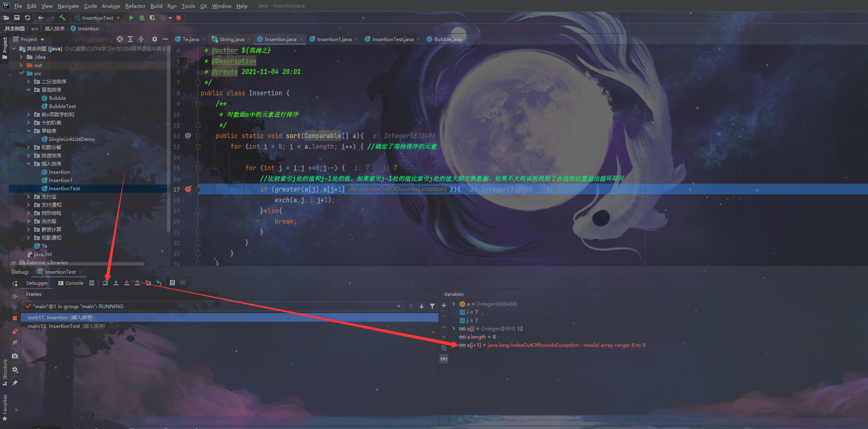Switch to the Bubble.java tab
This screenshot has height=429, width=868.
[x=448, y=39]
